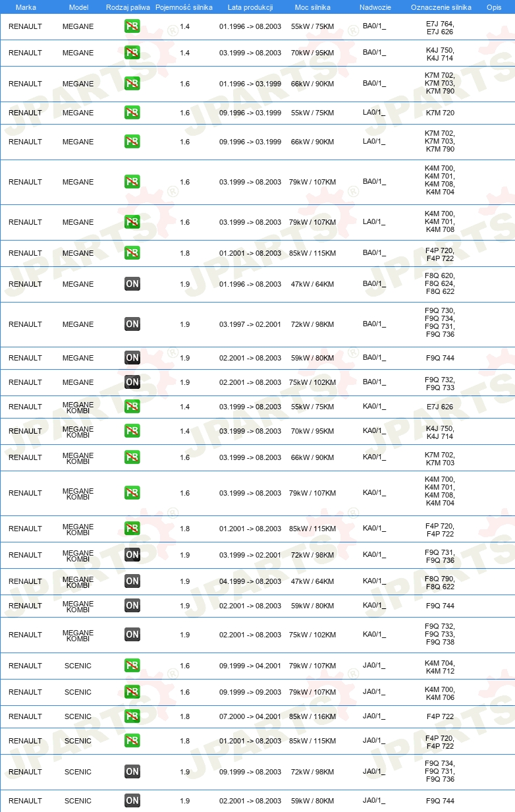Click the power value 85kW / 116KM
This screenshot has height=812, width=515.
click(313, 716)
